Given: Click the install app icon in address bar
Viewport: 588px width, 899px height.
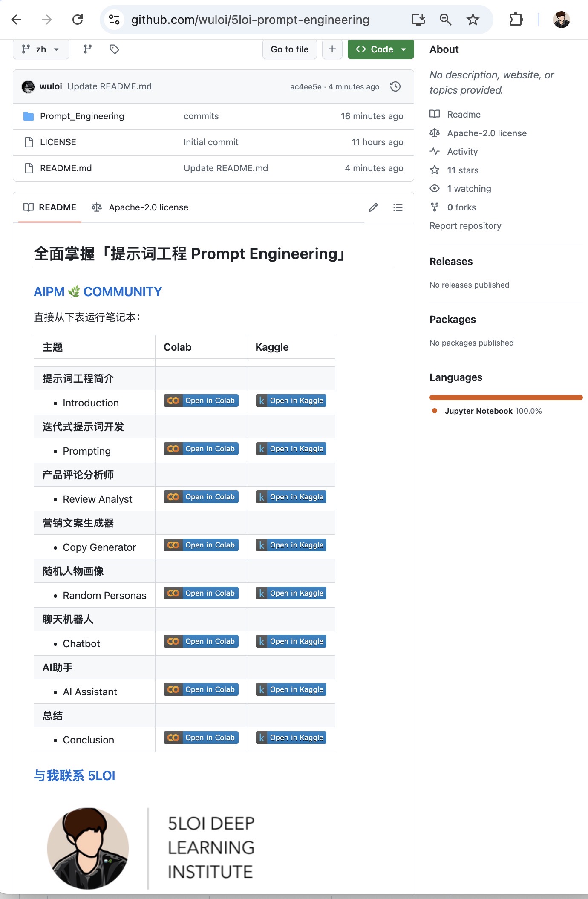Looking at the screenshot, I should pos(418,20).
